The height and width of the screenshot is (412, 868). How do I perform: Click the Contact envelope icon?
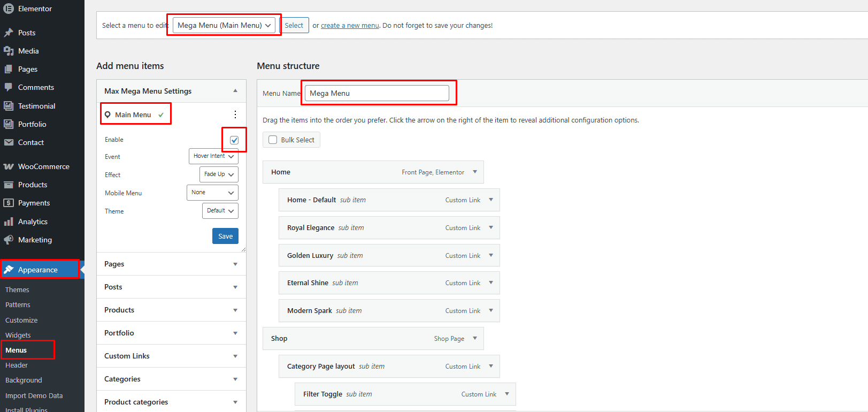9,142
